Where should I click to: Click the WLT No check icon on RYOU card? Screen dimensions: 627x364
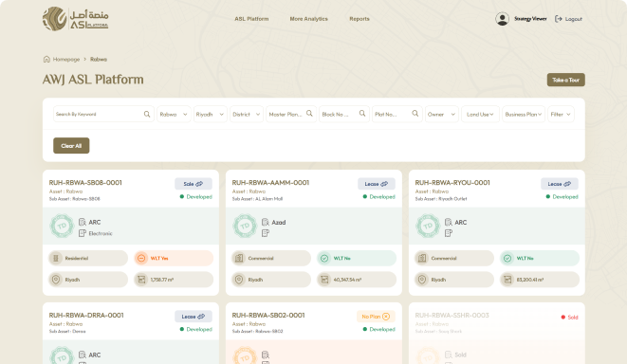tap(507, 258)
